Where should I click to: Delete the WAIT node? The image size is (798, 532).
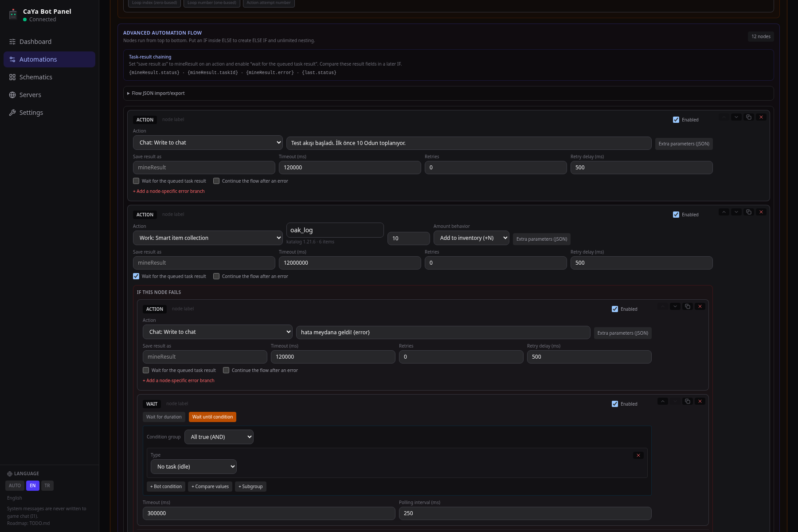[700, 401]
